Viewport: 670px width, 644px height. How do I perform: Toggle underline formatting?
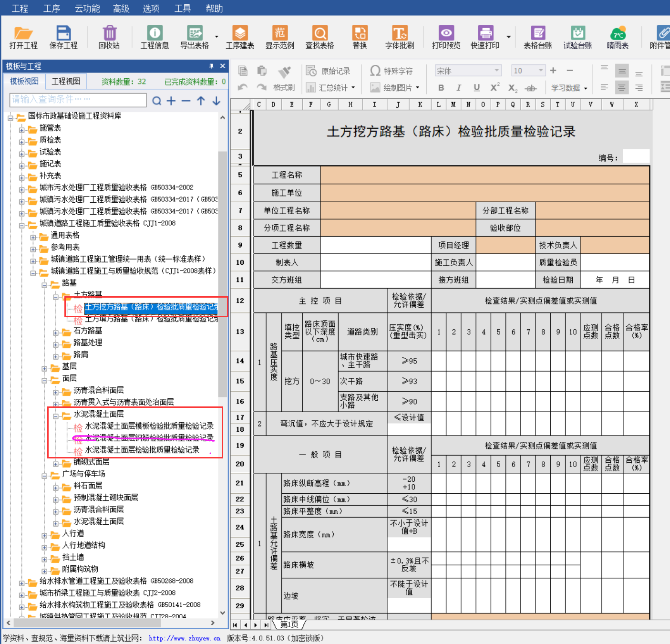[x=476, y=88]
